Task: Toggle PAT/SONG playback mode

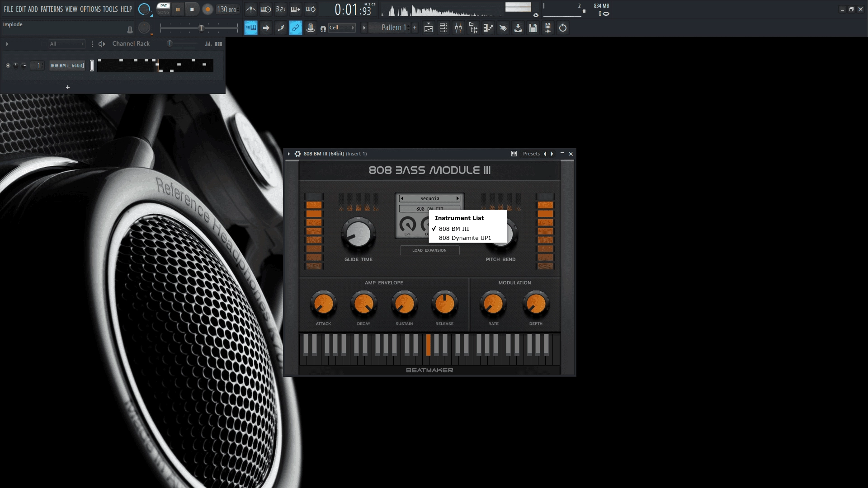Action: point(164,9)
